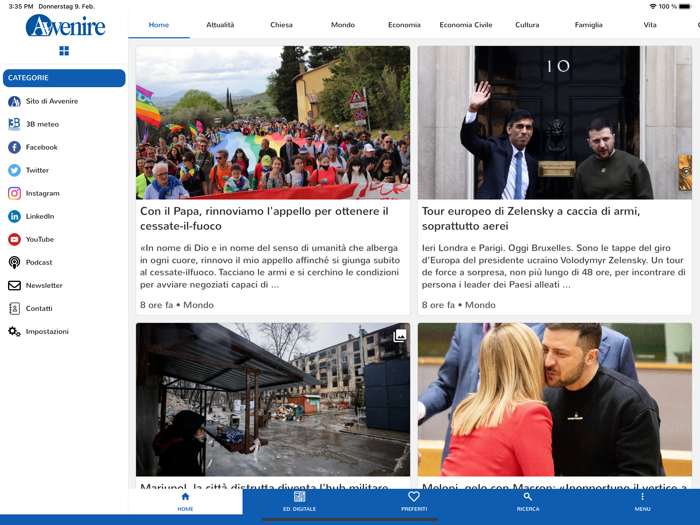The image size is (700, 525).
Task: Open the Chiesa tab
Action: tap(281, 25)
